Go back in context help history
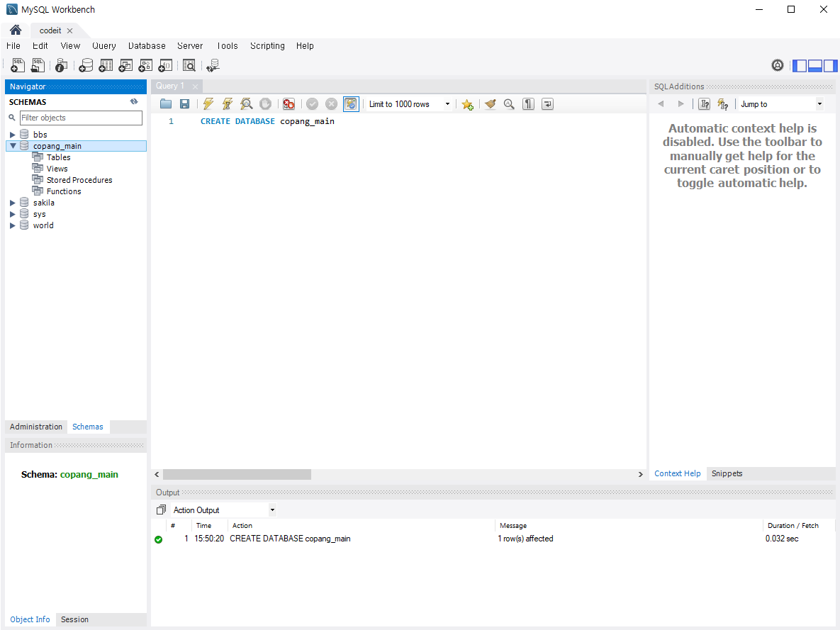Image resolution: width=840 pixels, height=630 pixels. [661, 104]
